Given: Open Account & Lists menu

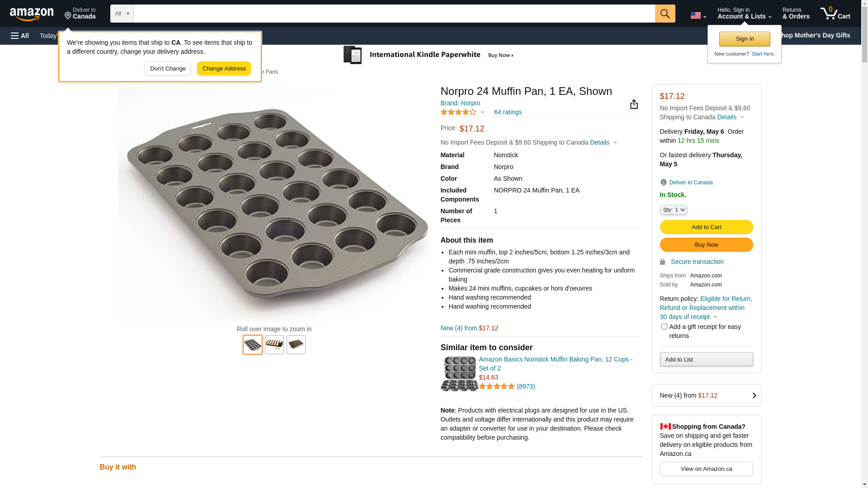Looking at the screenshot, I should tap(744, 14).
